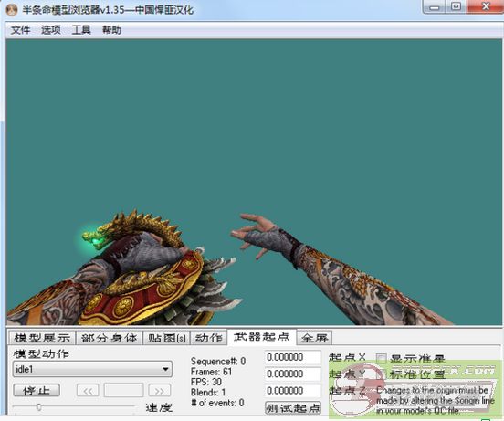The image size is (504, 421).
Task: Minimize the model viewer window
Action: coord(435,7)
